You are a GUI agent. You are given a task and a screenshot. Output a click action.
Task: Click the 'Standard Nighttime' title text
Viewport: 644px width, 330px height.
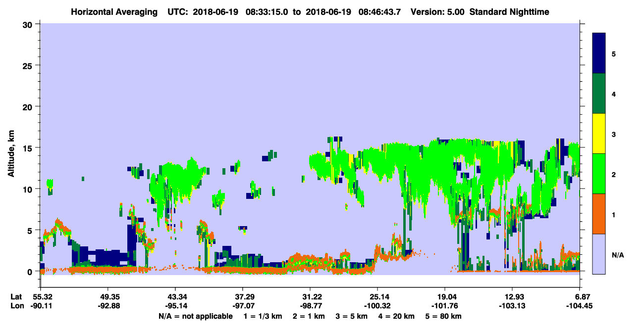pos(509,12)
